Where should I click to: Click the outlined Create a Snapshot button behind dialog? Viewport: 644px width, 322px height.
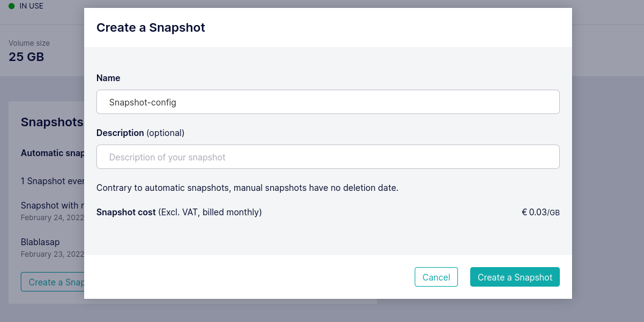point(53,282)
